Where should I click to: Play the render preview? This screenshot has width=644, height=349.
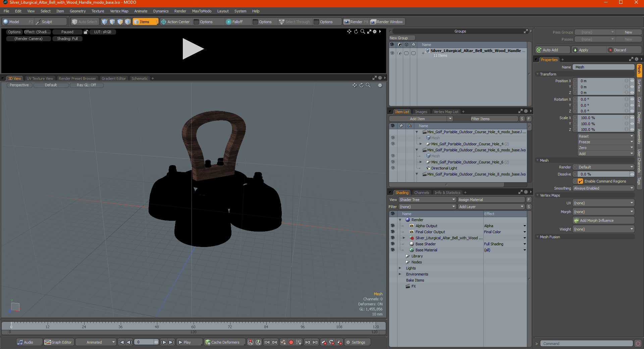(x=193, y=49)
